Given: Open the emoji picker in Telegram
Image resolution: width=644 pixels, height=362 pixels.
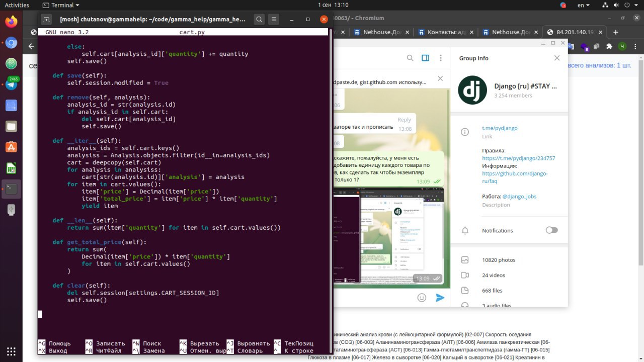Looking at the screenshot, I should (x=422, y=298).
